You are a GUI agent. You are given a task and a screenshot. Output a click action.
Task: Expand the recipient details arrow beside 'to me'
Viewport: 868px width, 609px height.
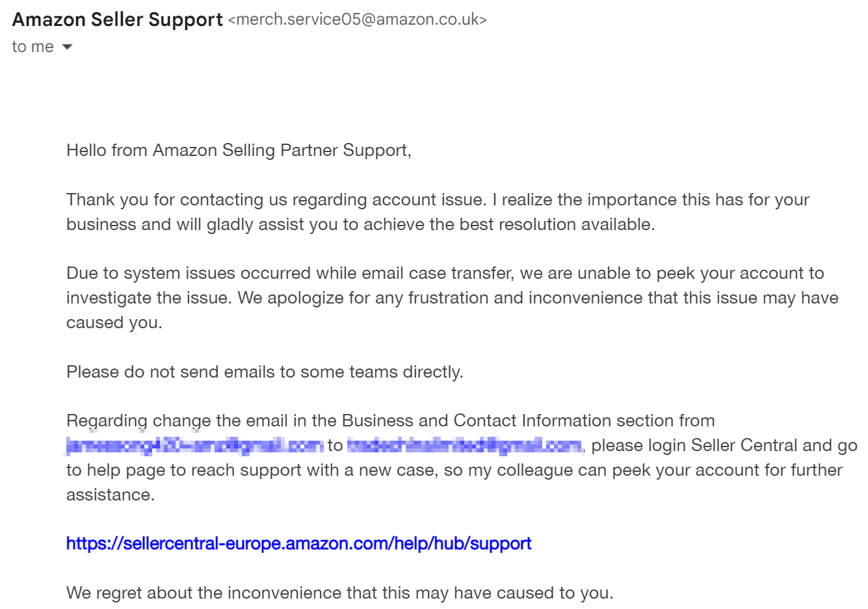(x=66, y=47)
